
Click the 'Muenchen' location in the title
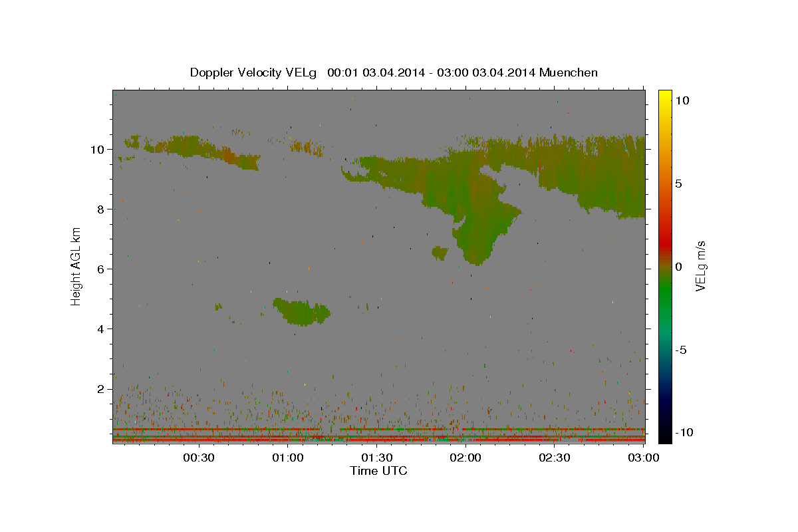pos(569,72)
